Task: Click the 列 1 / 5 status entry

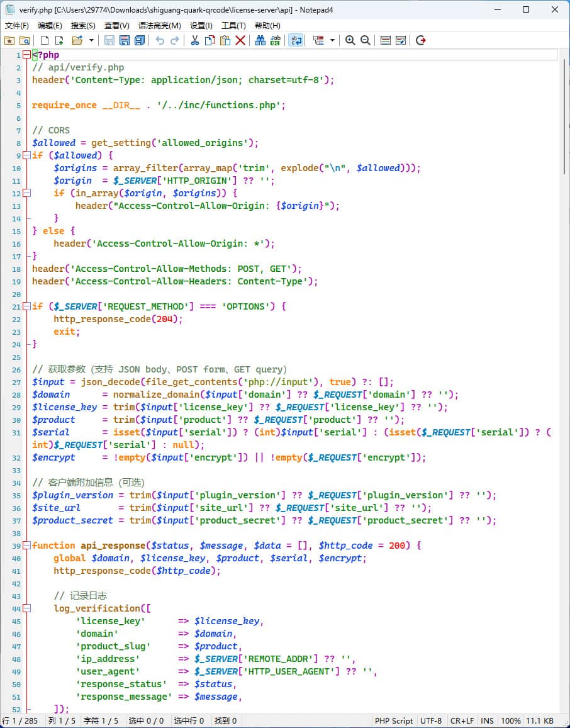Action: pyautogui.click(x=62, y=720)
